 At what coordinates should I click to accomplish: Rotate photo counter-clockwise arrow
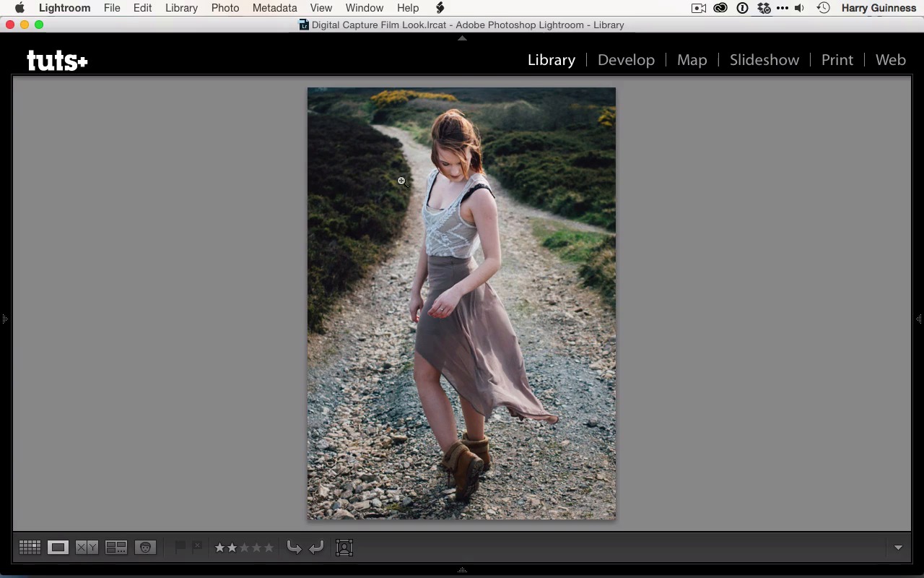coord(294,548)
